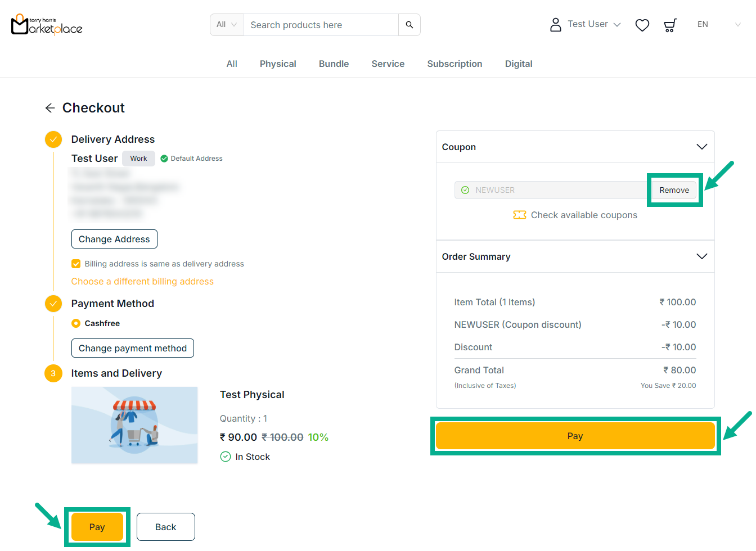This screenshot has height=551, width=756.
Task: Uncheck billing address same as delivery
Action: pos(76,264)
